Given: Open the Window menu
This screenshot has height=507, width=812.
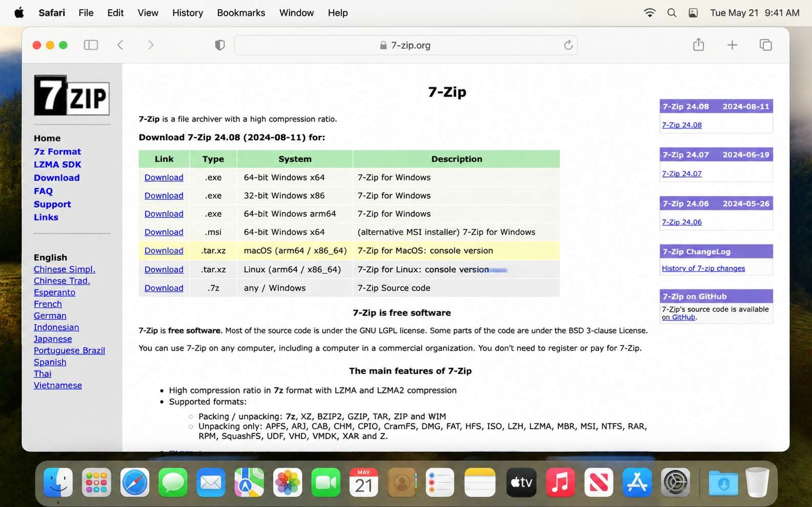Looking at the screenshot, I should (297, 13).
